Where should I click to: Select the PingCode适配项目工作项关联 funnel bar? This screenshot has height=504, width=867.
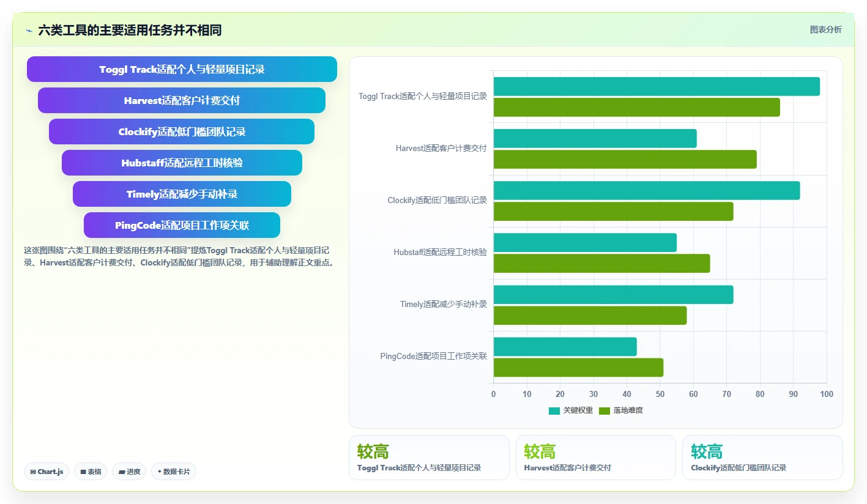pyautogui.click(x=182, y=225)
